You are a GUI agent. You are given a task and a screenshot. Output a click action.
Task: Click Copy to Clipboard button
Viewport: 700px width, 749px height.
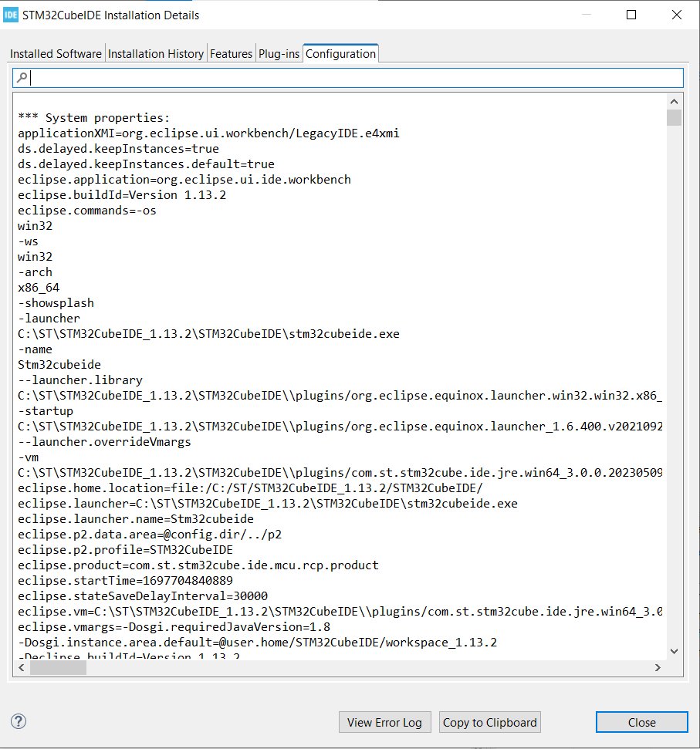coord(490,722)
